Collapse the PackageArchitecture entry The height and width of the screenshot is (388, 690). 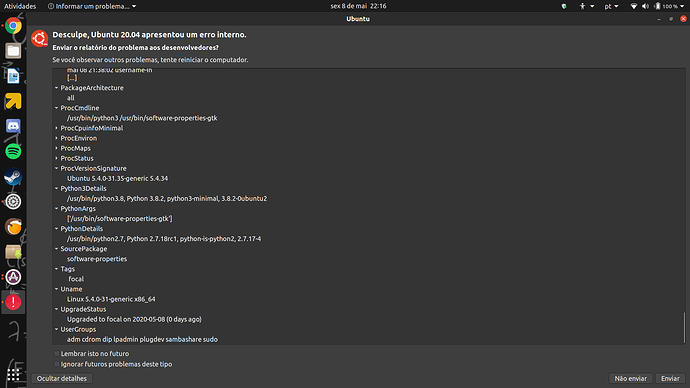coord(56,88)
